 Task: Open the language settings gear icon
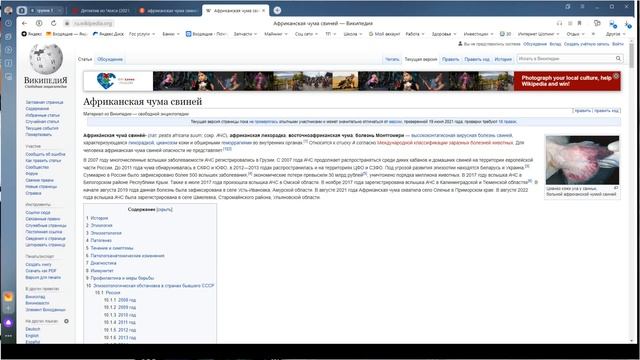click(x=66, y=321)
